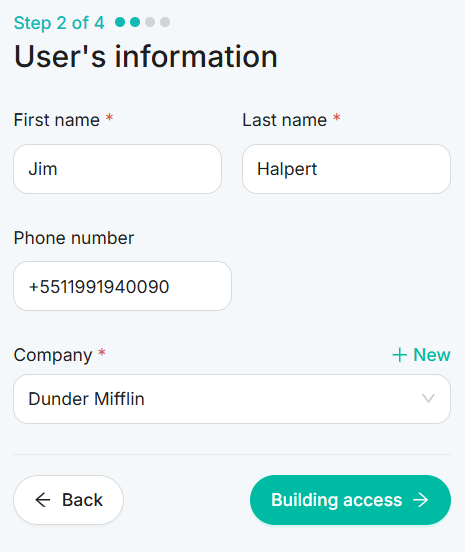Click the New company link text
The height and width of the screenshot is (552, 465).
coord(432,355)
